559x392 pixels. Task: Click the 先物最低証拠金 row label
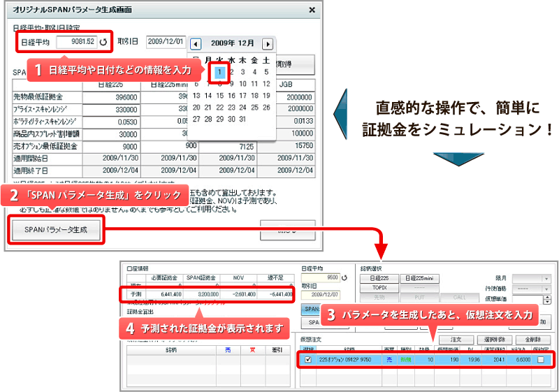tap(38, 97)
